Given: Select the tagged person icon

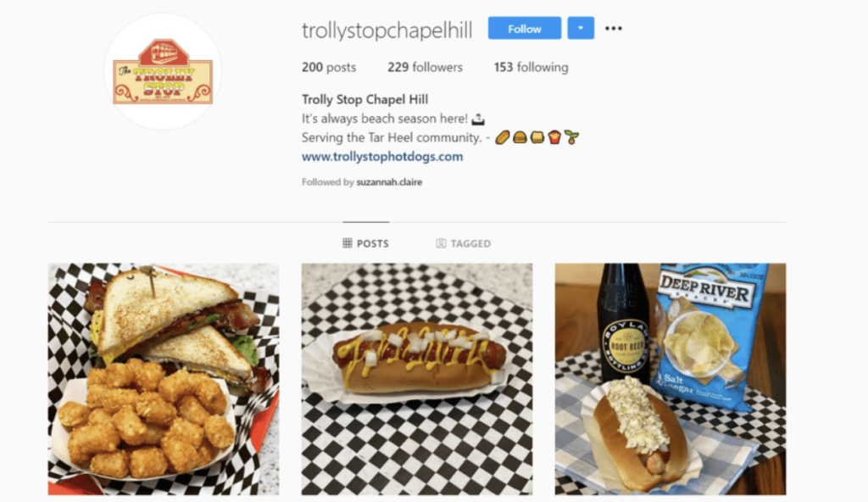Looking at the screenshot, I should coord(441,243).
